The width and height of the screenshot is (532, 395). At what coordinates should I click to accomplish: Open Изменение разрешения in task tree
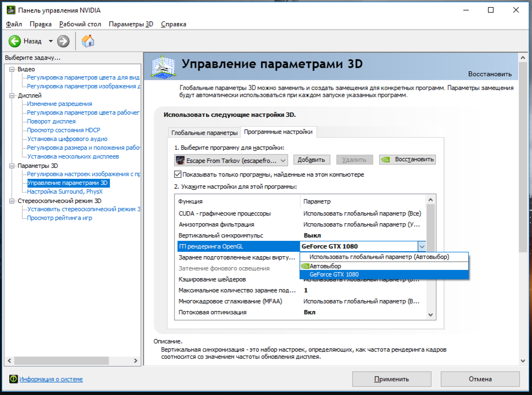click(x=59, y=104)
